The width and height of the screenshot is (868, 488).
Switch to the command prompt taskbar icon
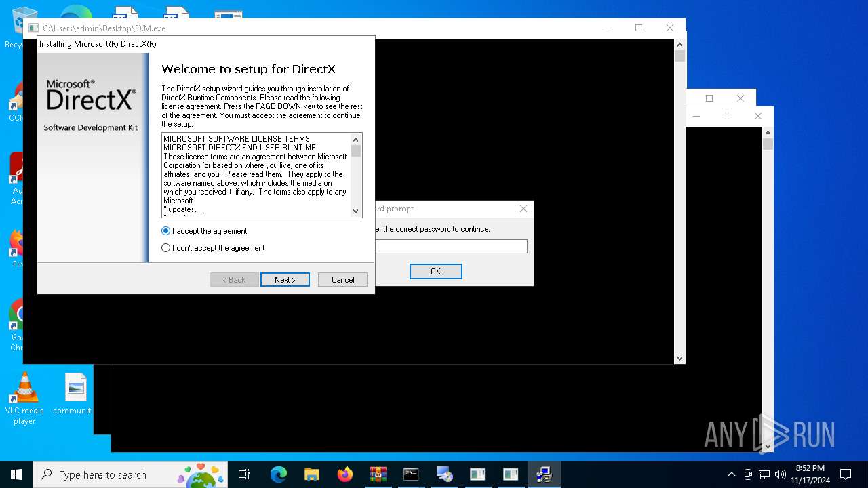411,474
